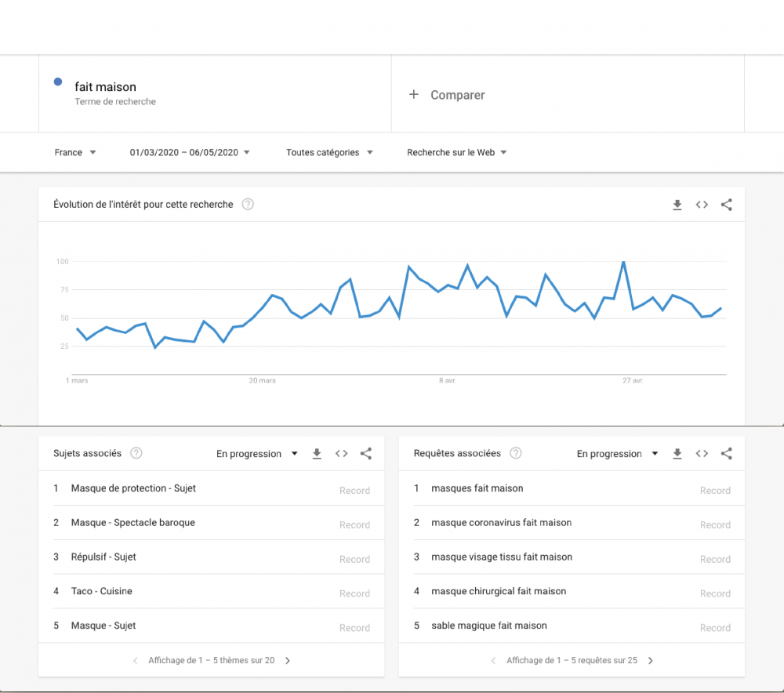Viewport: 784px width, 693px height.
Task: Click Record value for Taco - Cuisine
Action: (354, 593)
